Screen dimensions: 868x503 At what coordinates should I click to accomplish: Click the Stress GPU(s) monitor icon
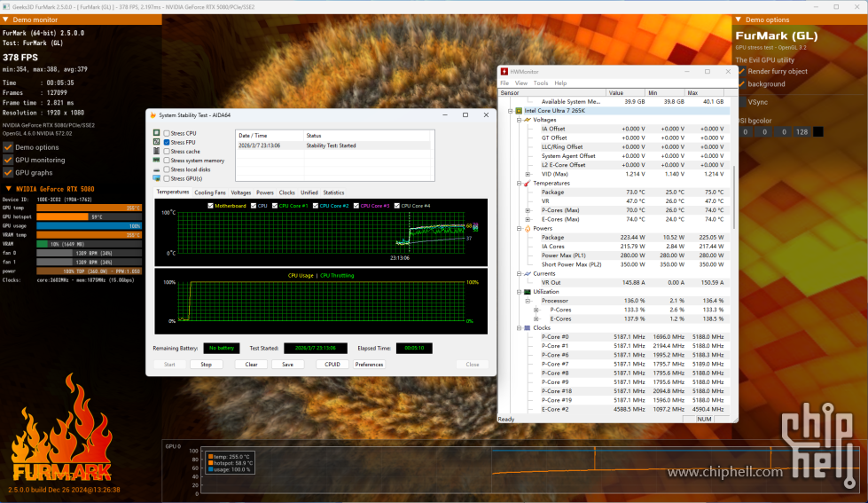(157, 178)
